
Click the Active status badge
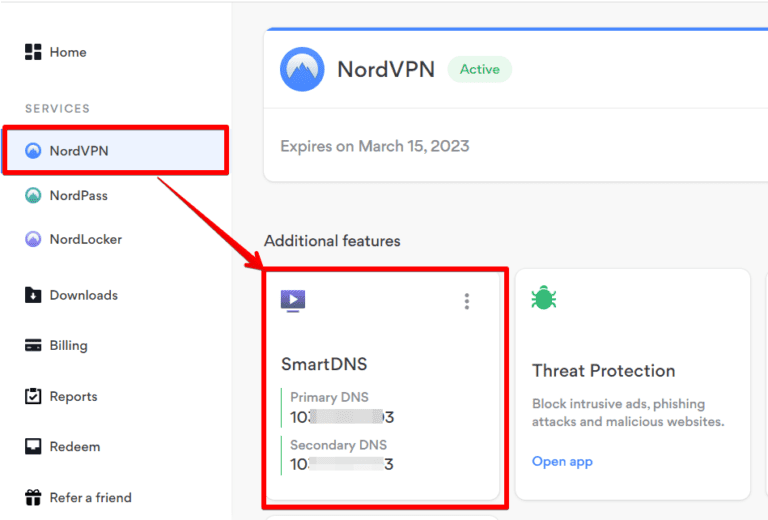(479, 70)
